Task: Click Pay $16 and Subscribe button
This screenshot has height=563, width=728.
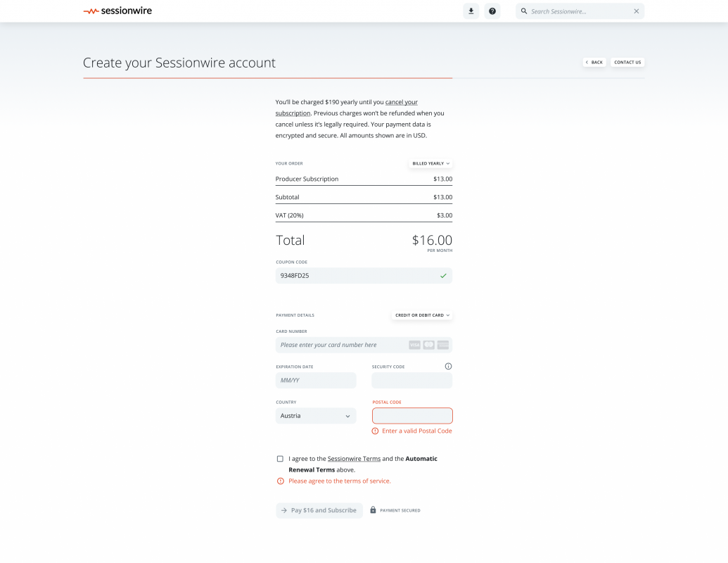Action: click(319, 510)
